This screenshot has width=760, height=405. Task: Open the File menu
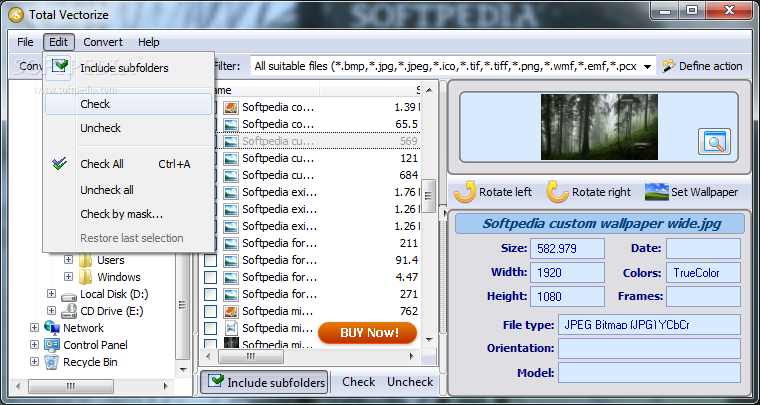[25, 42]
